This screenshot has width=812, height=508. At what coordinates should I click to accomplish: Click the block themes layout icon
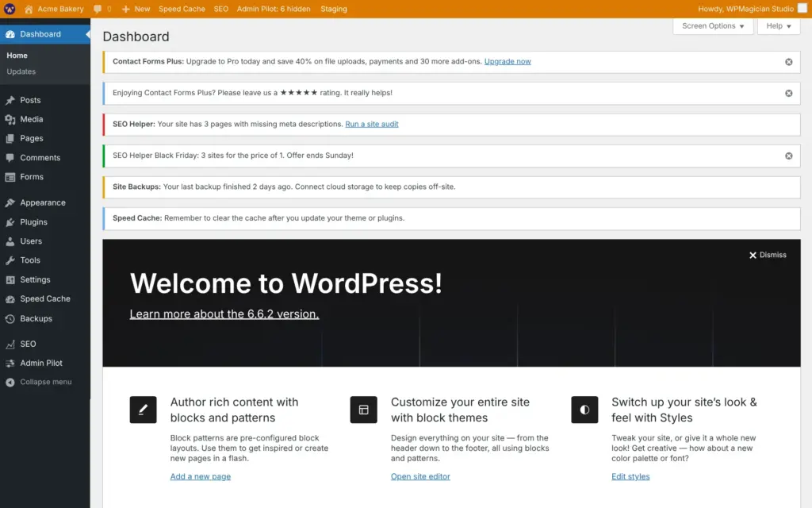pyautogui.click(x=363, y=410)
